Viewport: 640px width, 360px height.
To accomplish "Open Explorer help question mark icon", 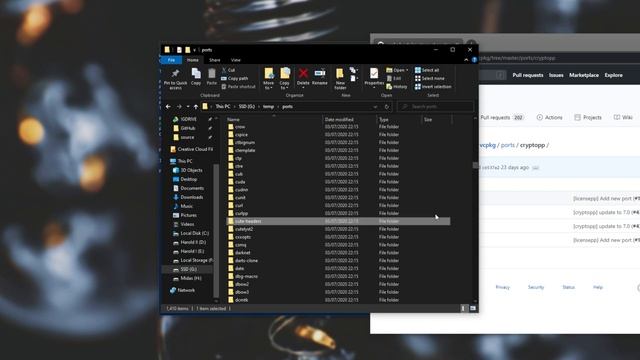I will 474,60.
